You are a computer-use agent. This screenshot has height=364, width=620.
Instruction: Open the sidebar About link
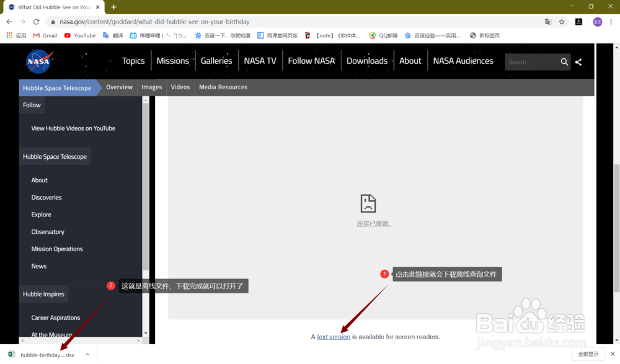tap(39, 180)
